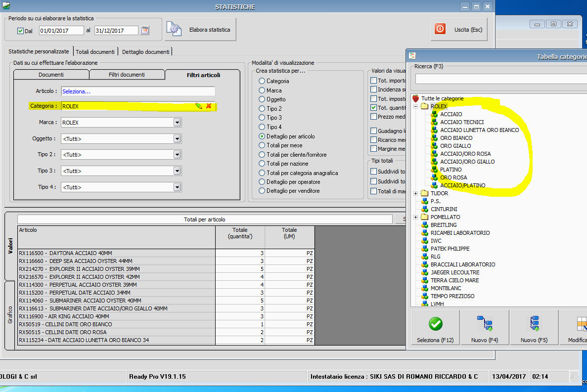The width and height of the screenshot is (587, 392).
Task: Click the Nuovo (F5) button
Action: (534, 328)
